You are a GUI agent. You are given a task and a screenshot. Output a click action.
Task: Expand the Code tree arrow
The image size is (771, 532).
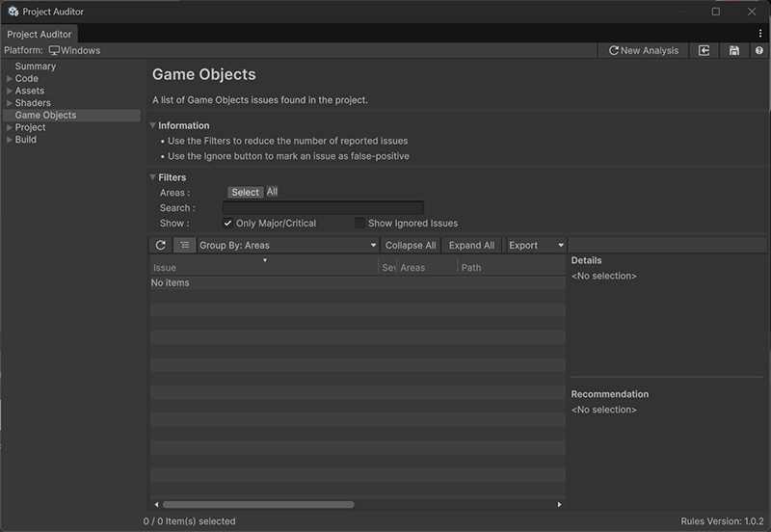(x=10, y=79)
